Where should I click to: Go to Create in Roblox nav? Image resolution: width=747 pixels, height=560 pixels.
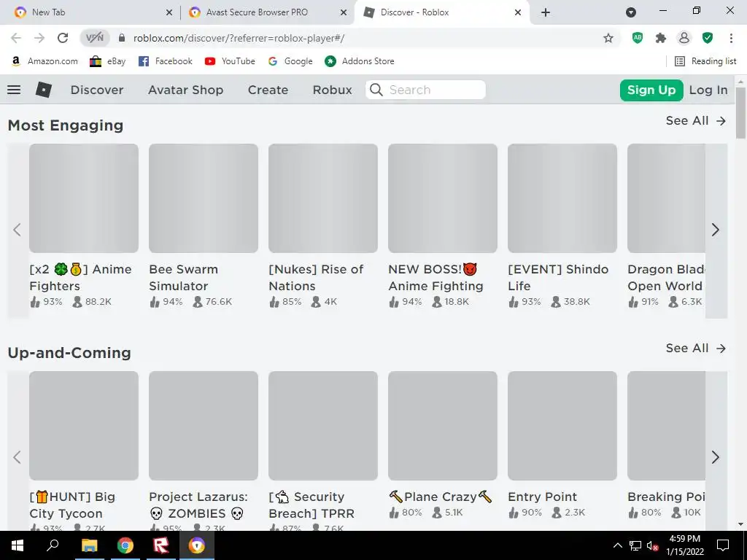point(268,90)
